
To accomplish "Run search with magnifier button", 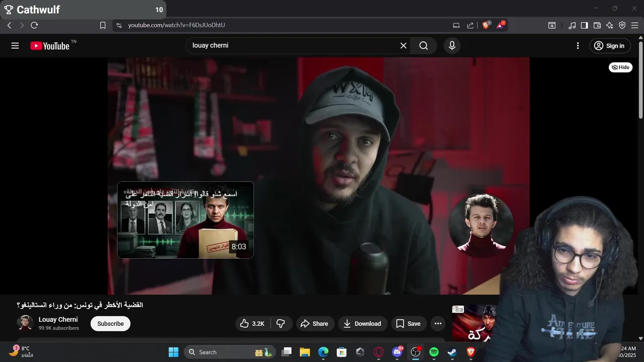I will click(x=424, y=46).
